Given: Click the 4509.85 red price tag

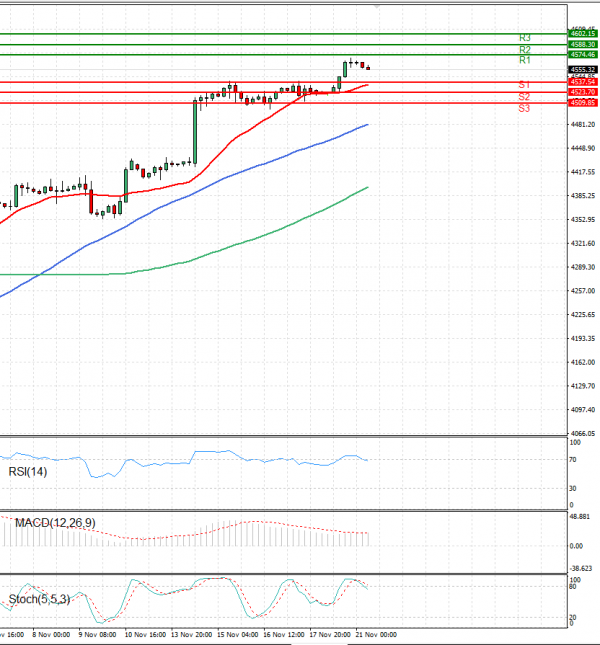Looking at the screenshot, I should [x=583, y=102].
